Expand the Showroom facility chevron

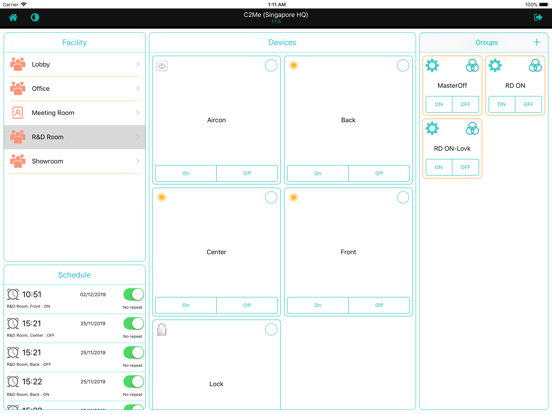[138, 161]
